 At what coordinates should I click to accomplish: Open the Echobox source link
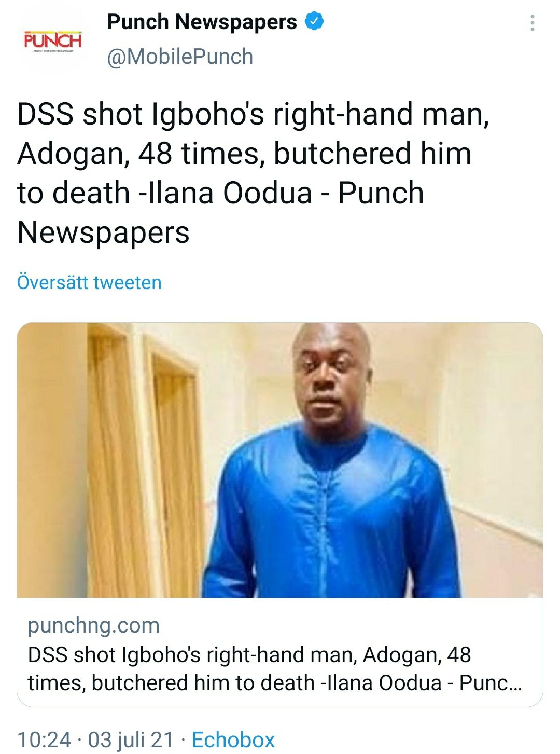[233, 739]
